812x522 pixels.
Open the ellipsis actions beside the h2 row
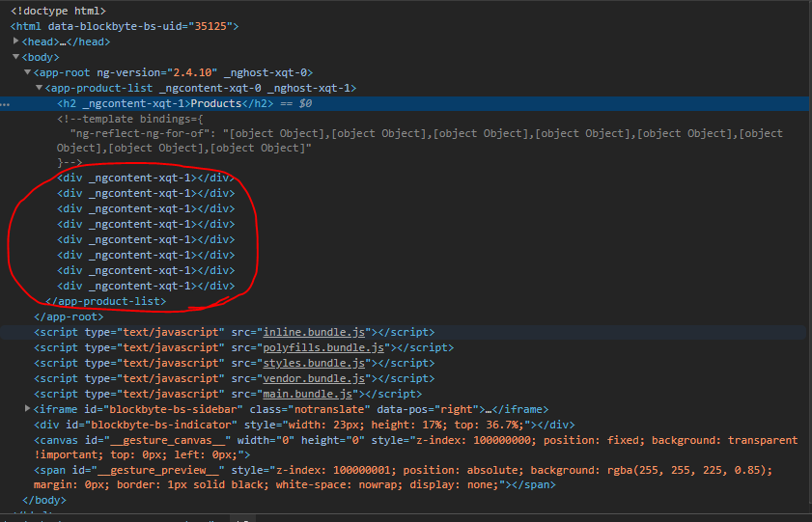click(x=5, y=104)
